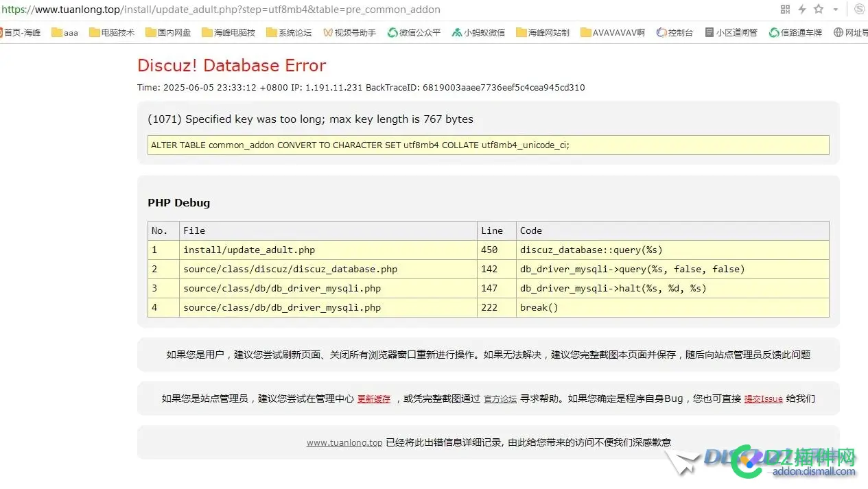The width and height of the screenshot is (868, 489).
Task: Expand the dropdown arrow beside the star
Action: tap(835, 10)
